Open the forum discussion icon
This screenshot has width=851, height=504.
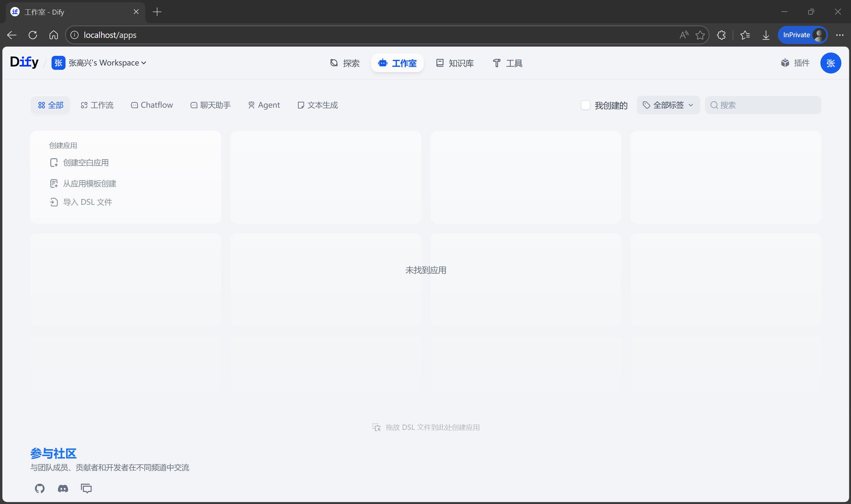click(x=86, y=488)
